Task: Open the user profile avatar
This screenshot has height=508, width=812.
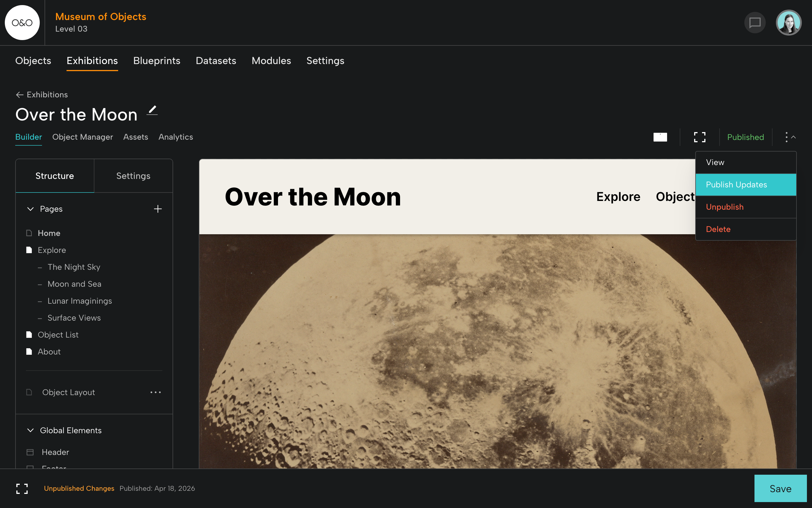Action: pyautogui.click(x=789, y=23)
